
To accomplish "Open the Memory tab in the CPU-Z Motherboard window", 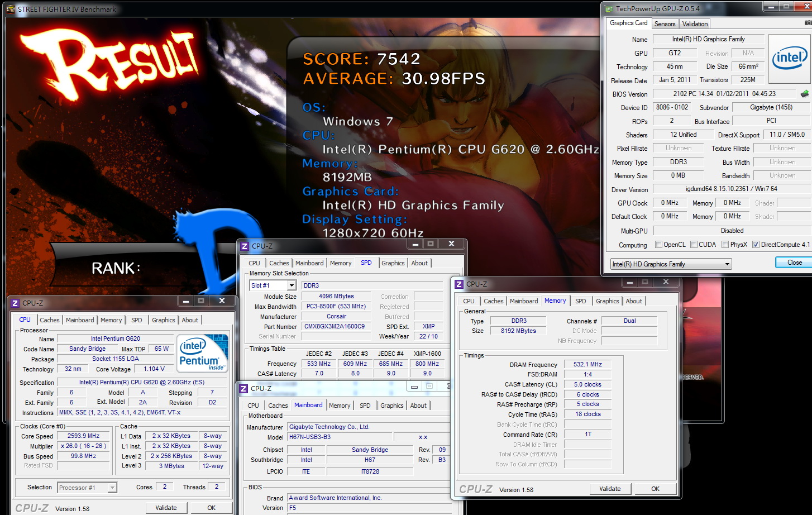I will (340, 406).
